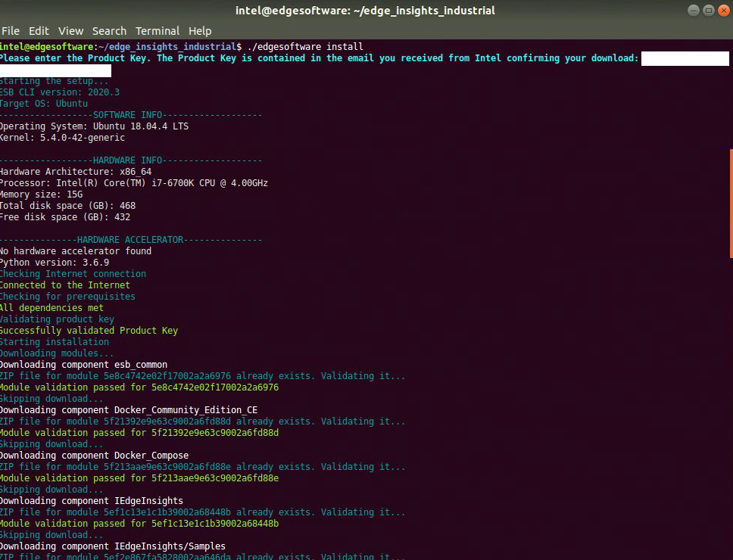The height and width of the screenshot is (560, 733).
Task: Click 'Checking for prerequisites' line
Action: pyautogui.click(x=68, y=296)
